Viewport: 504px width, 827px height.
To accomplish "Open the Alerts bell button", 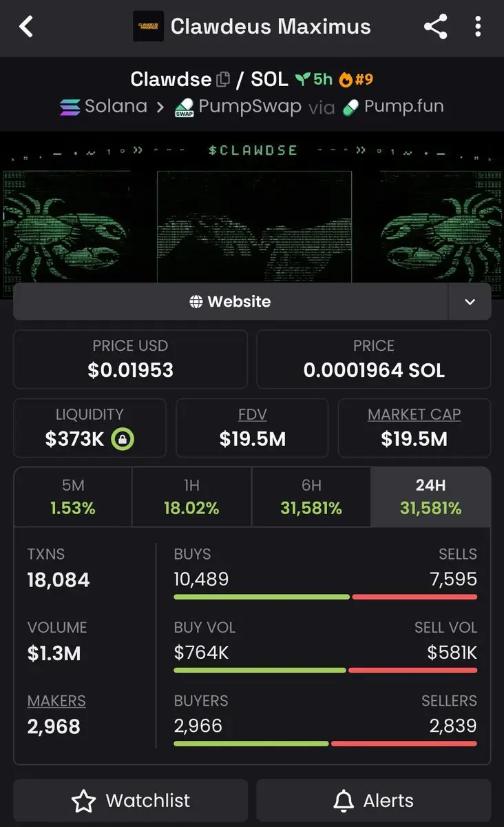I will 374,801.
